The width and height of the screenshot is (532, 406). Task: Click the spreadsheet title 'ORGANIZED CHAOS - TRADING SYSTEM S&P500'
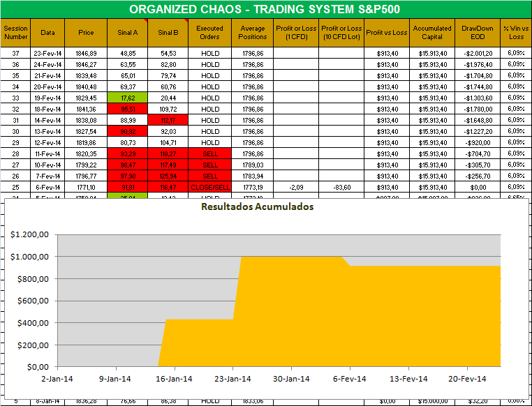pos(265,9)
